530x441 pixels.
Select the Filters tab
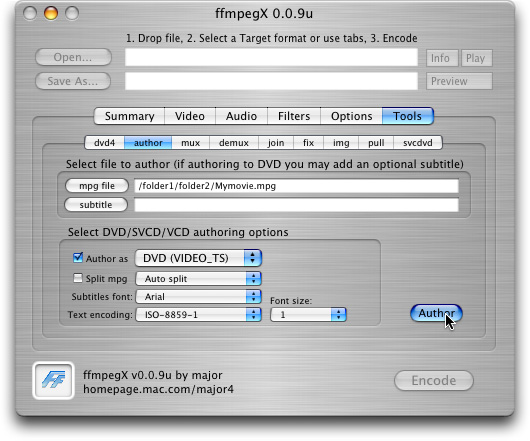(x=294, y=116)
